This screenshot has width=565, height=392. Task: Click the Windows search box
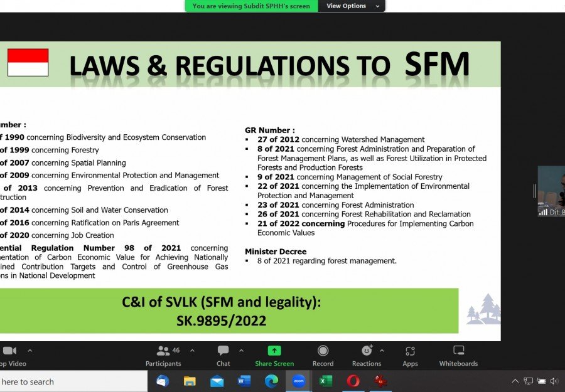click(73, 381)
